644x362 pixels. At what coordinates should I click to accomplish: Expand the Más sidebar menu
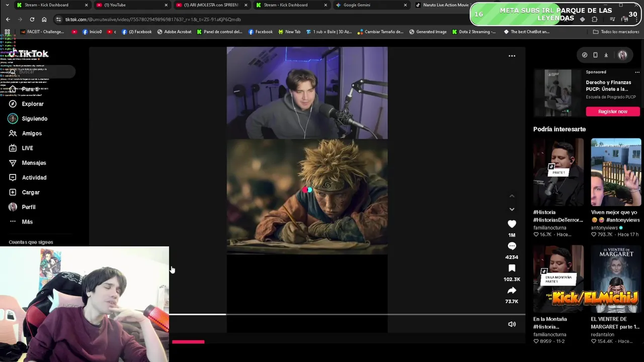27,222
